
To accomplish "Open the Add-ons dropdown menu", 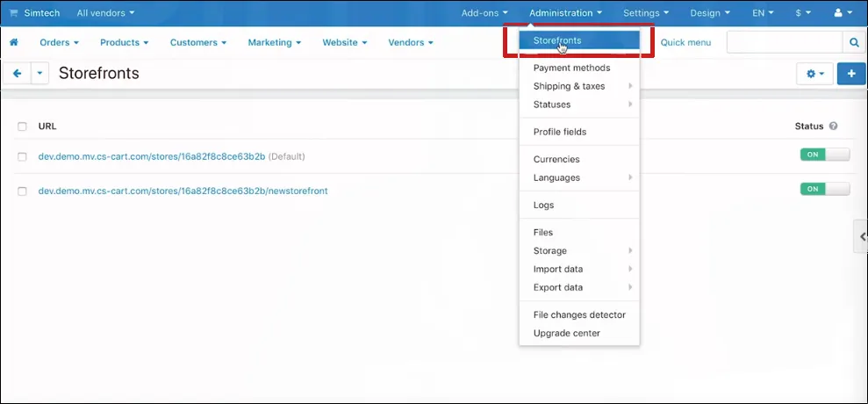I will click(484, 13).
